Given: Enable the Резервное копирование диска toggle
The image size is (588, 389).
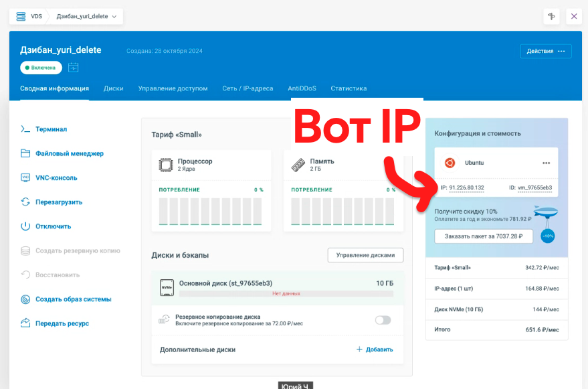Looking at the screenshot, I should pos(383,320).
